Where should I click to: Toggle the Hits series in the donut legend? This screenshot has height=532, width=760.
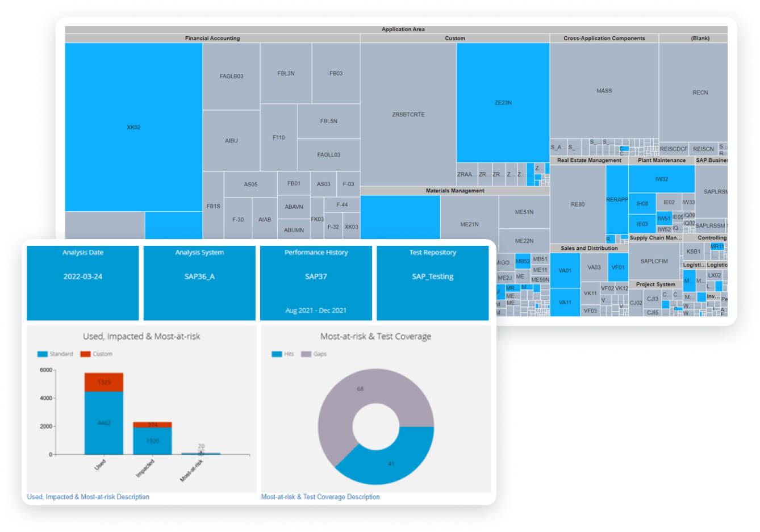(277, 353)
